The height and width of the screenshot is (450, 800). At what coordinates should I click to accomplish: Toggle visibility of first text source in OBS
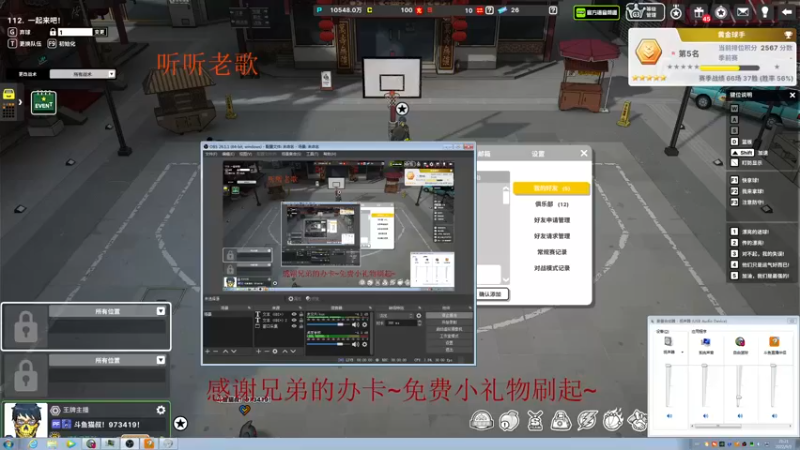[x=294, y=314]
